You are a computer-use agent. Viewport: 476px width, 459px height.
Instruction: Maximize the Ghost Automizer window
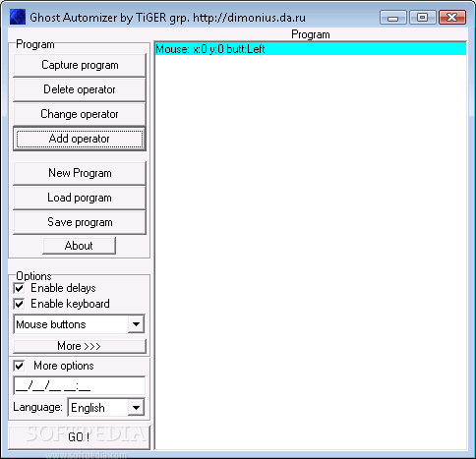pos(423,18)
